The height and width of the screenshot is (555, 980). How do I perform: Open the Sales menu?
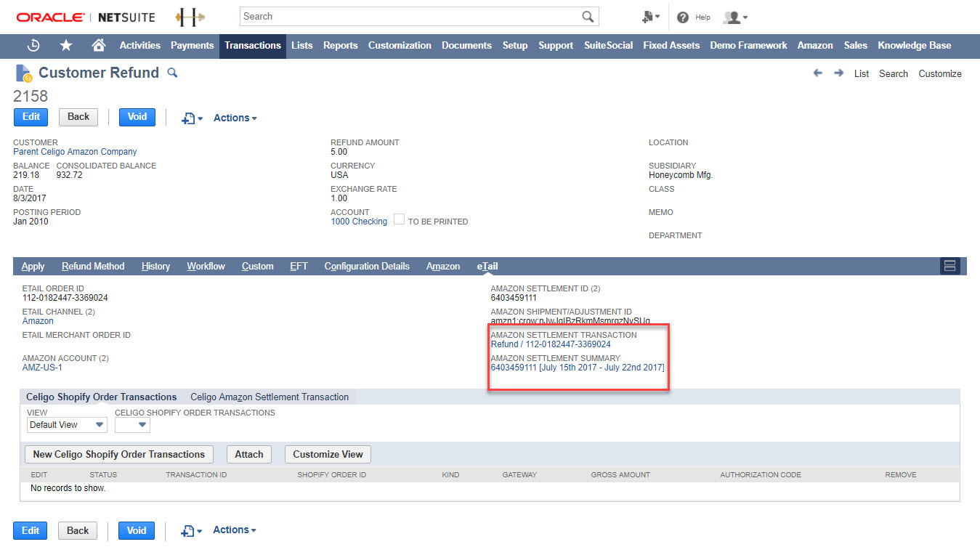click(856, 45)
